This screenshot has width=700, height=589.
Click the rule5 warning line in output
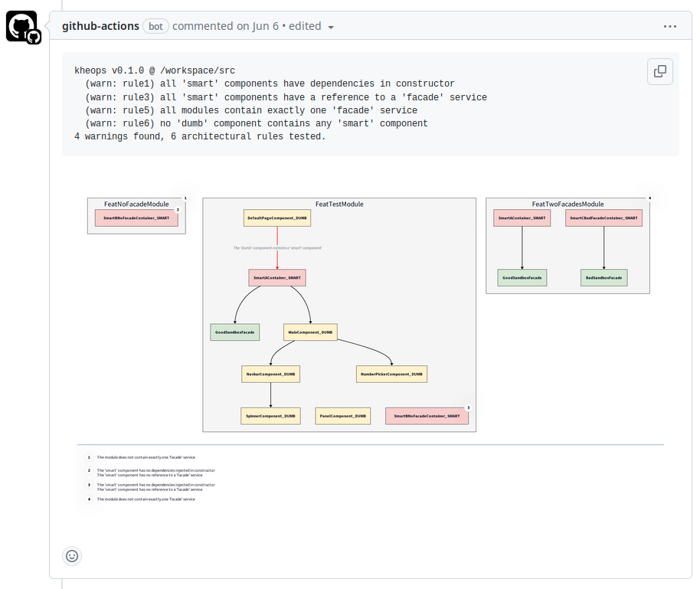(x=251, y=110)
